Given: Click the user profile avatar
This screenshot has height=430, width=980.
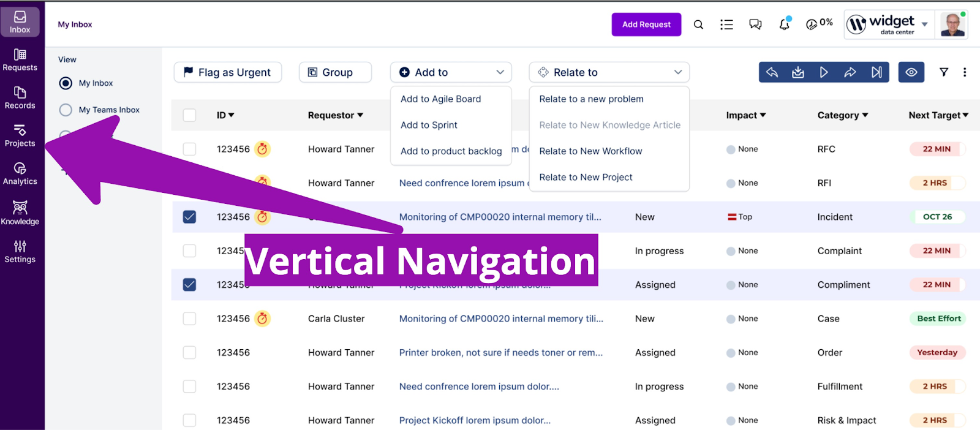Looking at the screenshot, I should point(952,25).
